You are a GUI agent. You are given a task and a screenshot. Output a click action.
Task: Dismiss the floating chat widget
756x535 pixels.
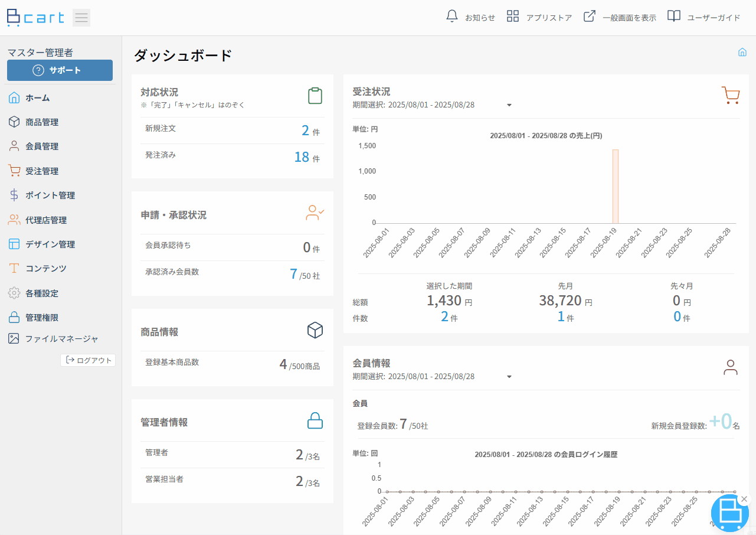744,499
